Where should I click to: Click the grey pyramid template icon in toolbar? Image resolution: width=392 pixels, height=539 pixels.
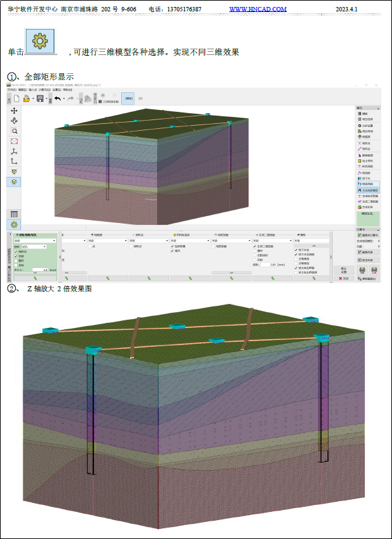pyautogui.click(x=88, y=99)
